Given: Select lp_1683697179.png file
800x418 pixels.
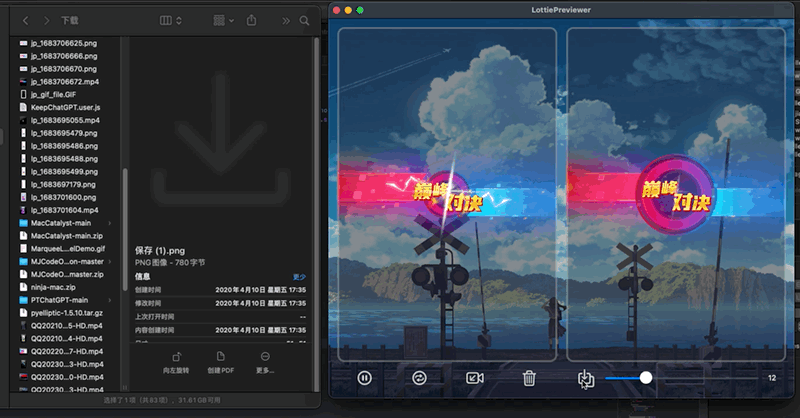Looking at the screenshot, I should (64, 184).
